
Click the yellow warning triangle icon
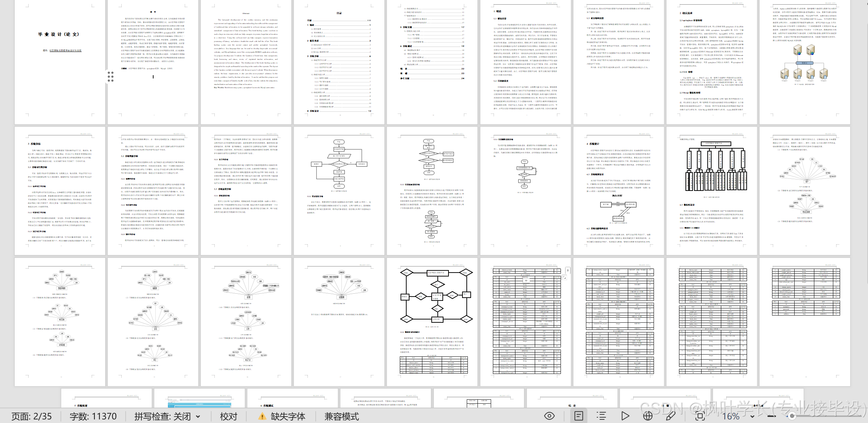262,416
